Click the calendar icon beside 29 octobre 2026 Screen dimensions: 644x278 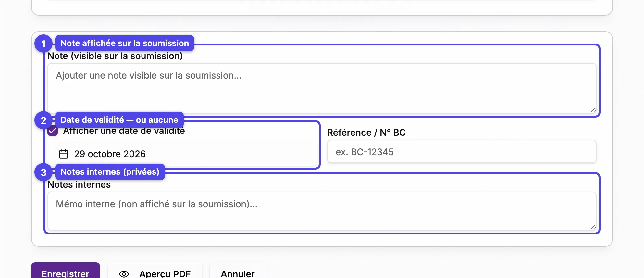[x=64, y=154]
